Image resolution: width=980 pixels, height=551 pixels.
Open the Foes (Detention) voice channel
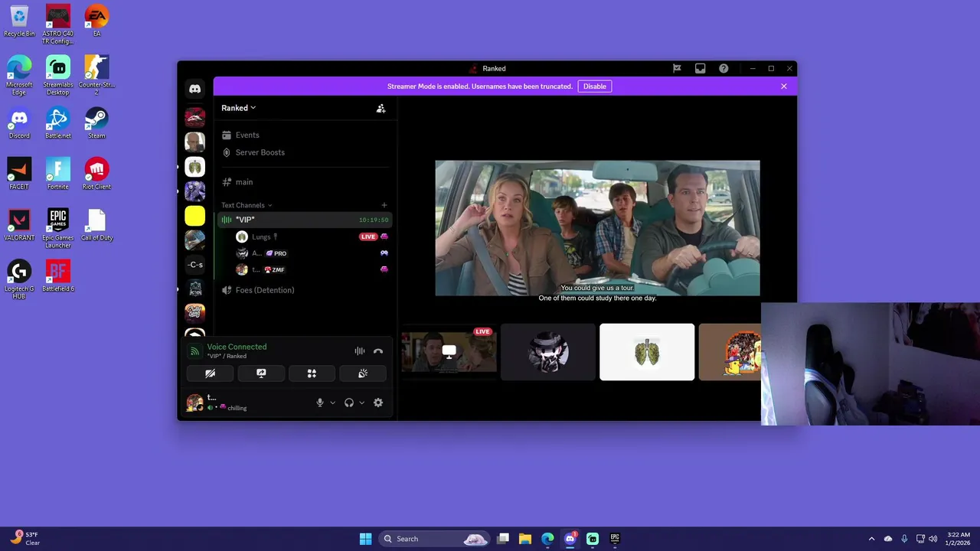tap(265, 290)
